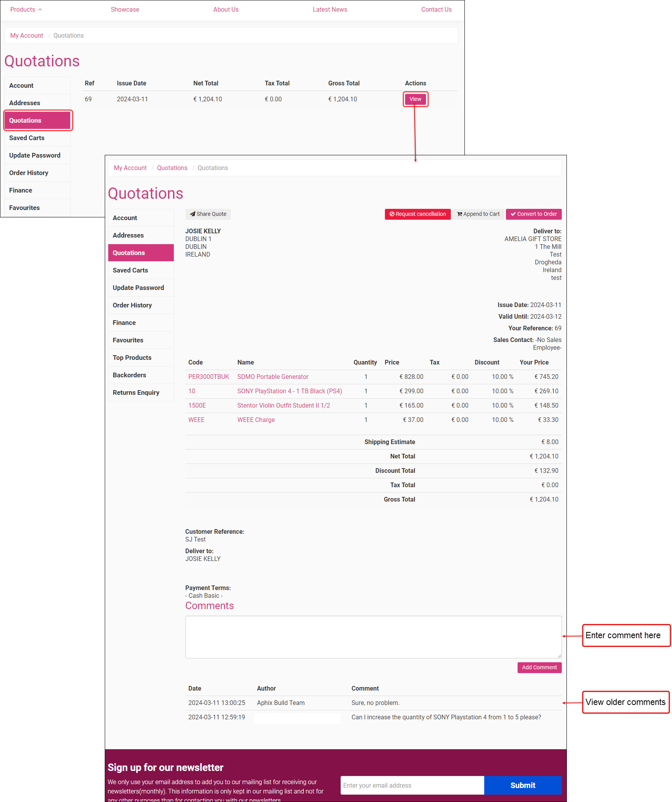Screen dimensions: 672x802
Task: Click the Request cancellation icon button
Action: pos(392,214)
